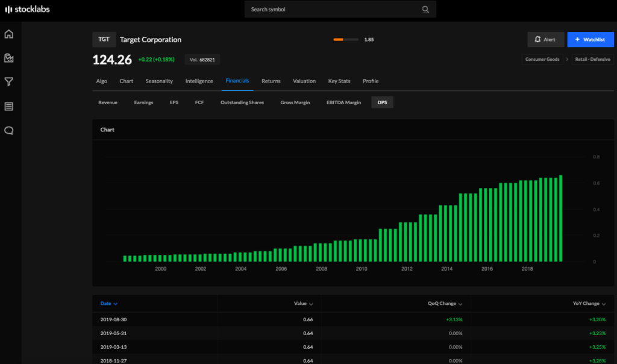This screenshot has width=617, height=364.
Task: Open the chat bubble sidebar icon
Action: point(8,131)
